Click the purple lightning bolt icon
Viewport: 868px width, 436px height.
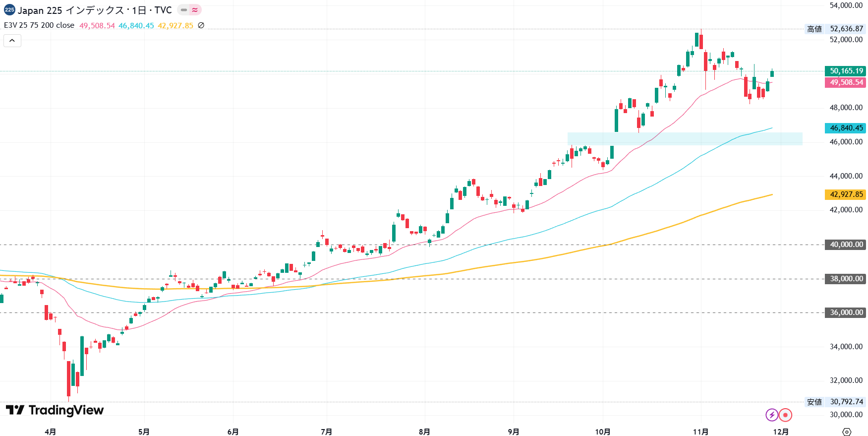click(771, 415)
